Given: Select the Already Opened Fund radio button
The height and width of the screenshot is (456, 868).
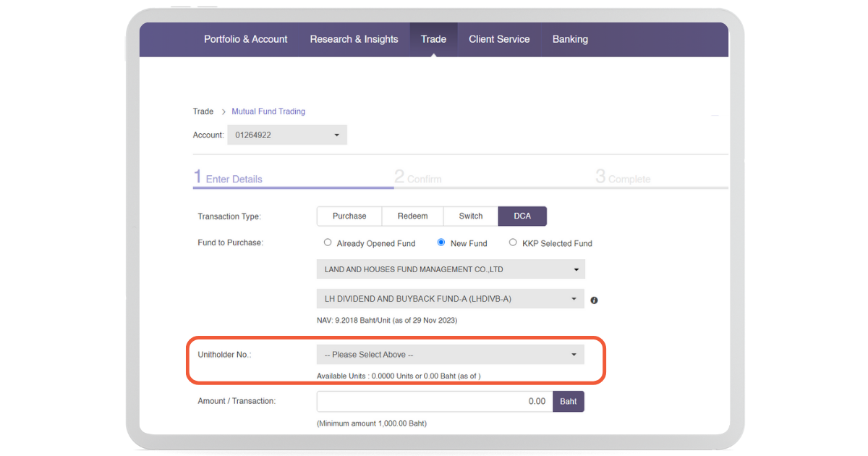Looking at the screenshot, I should point(328,243).
